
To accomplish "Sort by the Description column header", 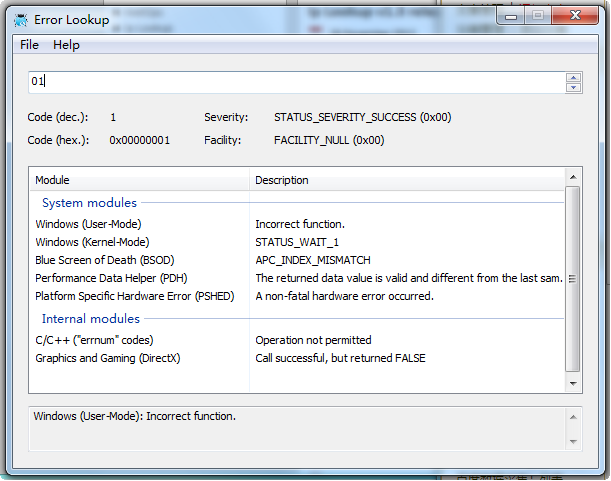I will pos(405,180).
